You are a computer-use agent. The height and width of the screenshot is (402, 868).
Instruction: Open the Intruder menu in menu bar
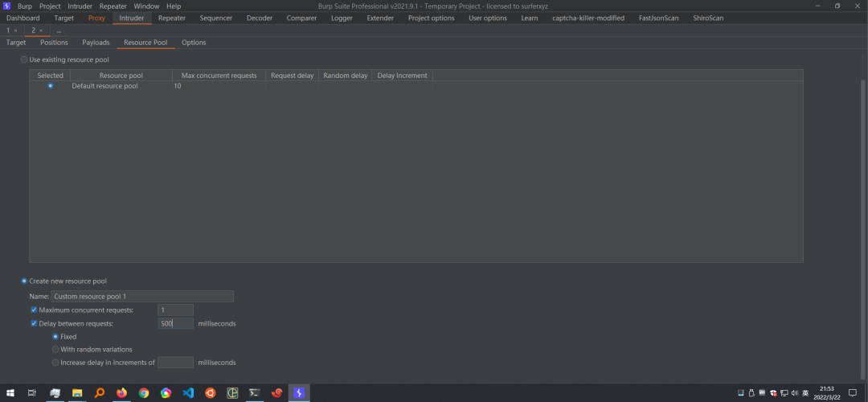(x=80, y=6)
